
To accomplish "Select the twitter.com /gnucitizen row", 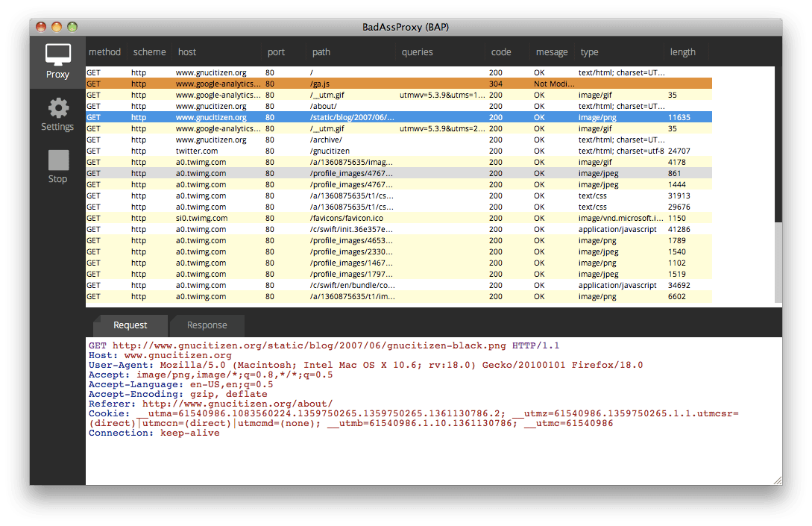I will (x=399, y=151).
